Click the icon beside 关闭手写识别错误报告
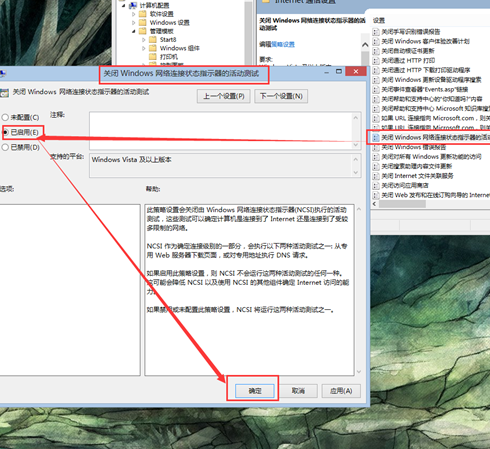This screenshot has height=449, width=490. [376, 32]
